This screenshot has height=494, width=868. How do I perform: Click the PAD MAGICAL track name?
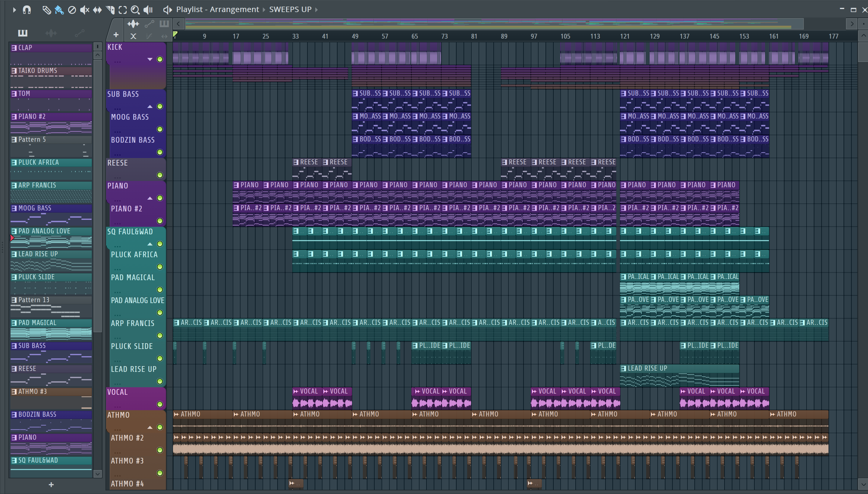tap(133, 277)
